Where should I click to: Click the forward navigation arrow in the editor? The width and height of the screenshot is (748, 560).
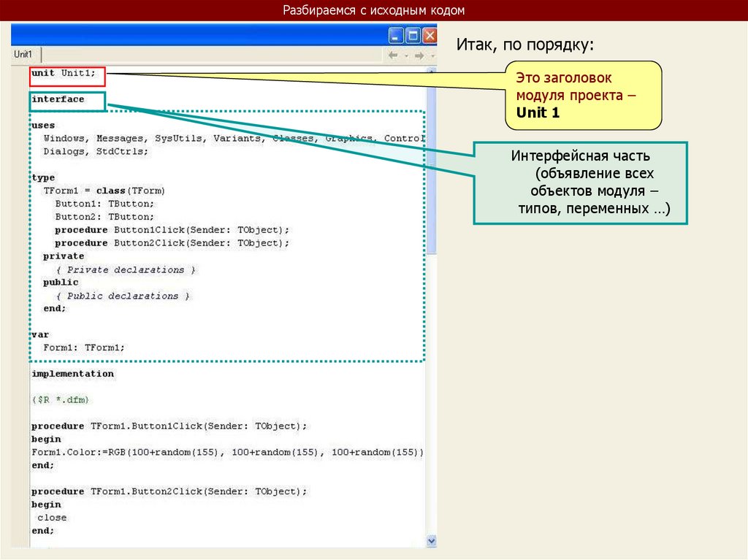click(419, 55)
